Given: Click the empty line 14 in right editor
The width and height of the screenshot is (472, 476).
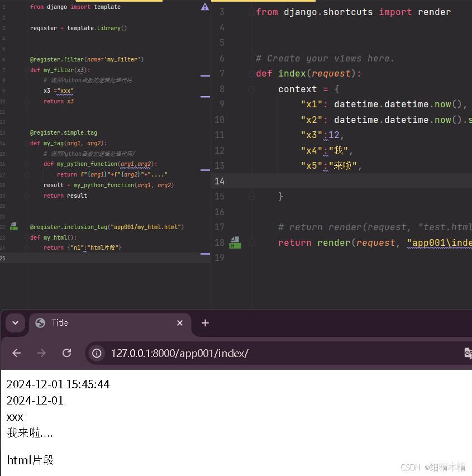Looking at the screenshot, I should [x=341, y=181].
